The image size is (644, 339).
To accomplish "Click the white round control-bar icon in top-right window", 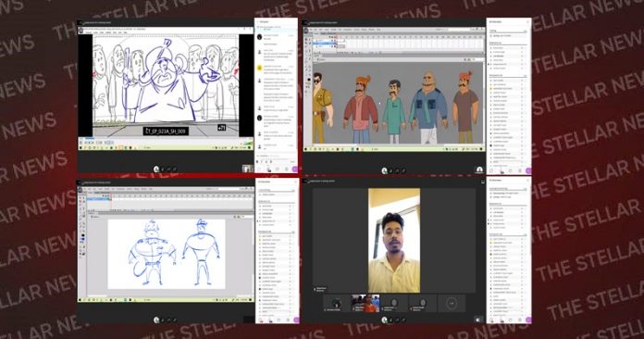I will [384, 170].
